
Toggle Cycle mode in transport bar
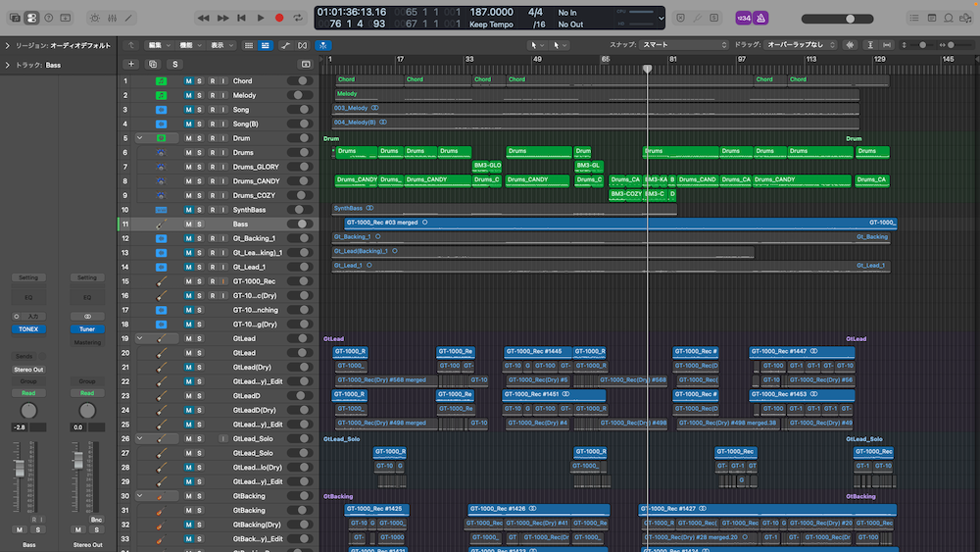point(297,18)
